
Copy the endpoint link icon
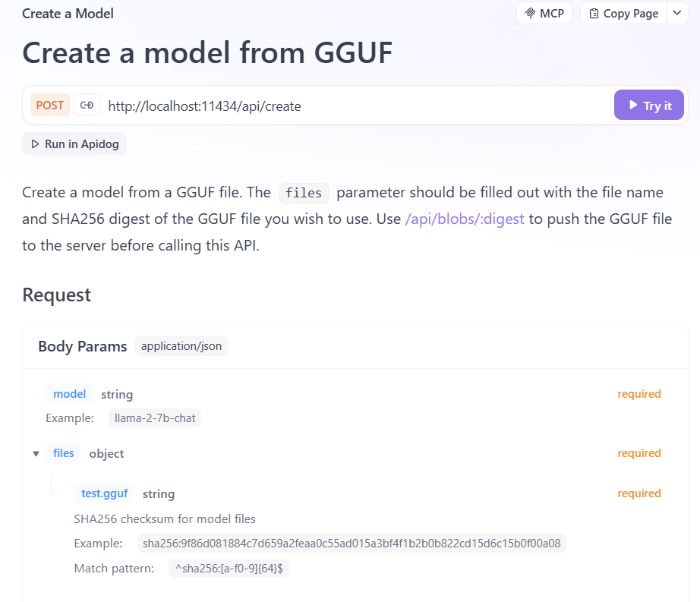pos(87,106)
